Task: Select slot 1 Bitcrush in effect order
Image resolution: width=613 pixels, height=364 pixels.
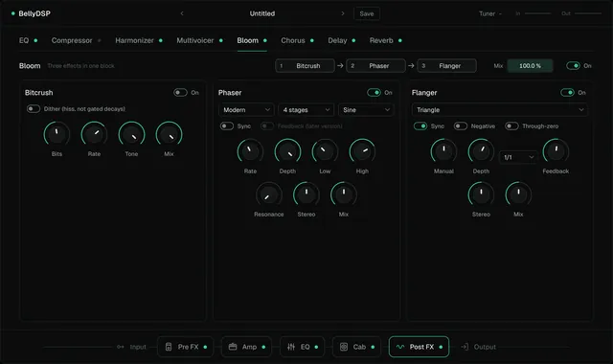Action: [x=305, y=66]
